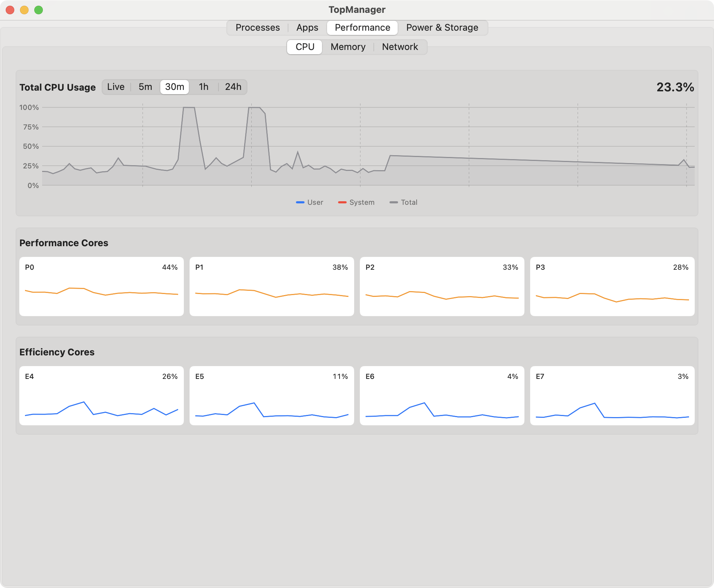Screen dimensions: 714x588
Task: Switch to the Processes tab
Action: [257, 27]
